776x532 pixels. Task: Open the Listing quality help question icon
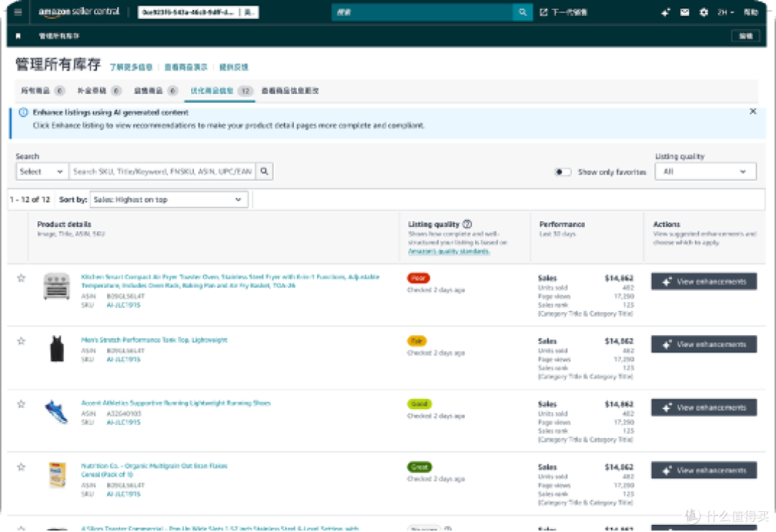point(467,224)
